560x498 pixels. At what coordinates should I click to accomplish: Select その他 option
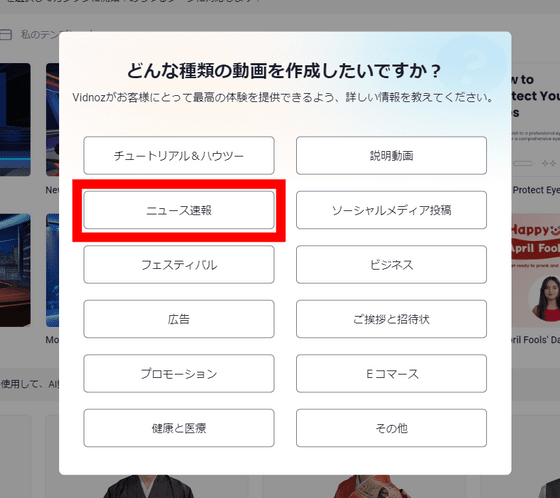391,428
